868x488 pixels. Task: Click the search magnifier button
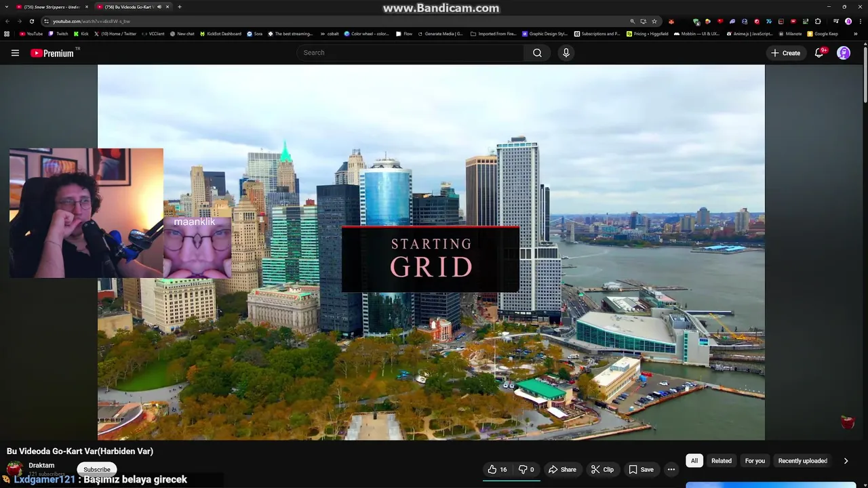537,53
